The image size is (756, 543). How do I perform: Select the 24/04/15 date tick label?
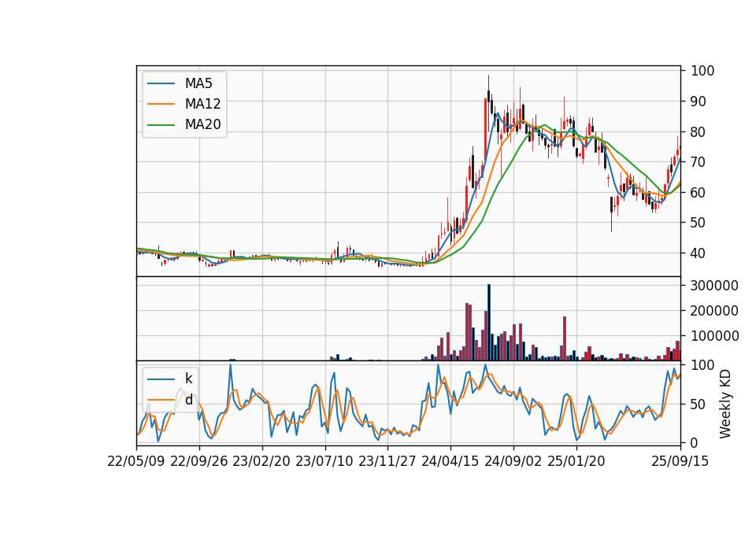450,461
